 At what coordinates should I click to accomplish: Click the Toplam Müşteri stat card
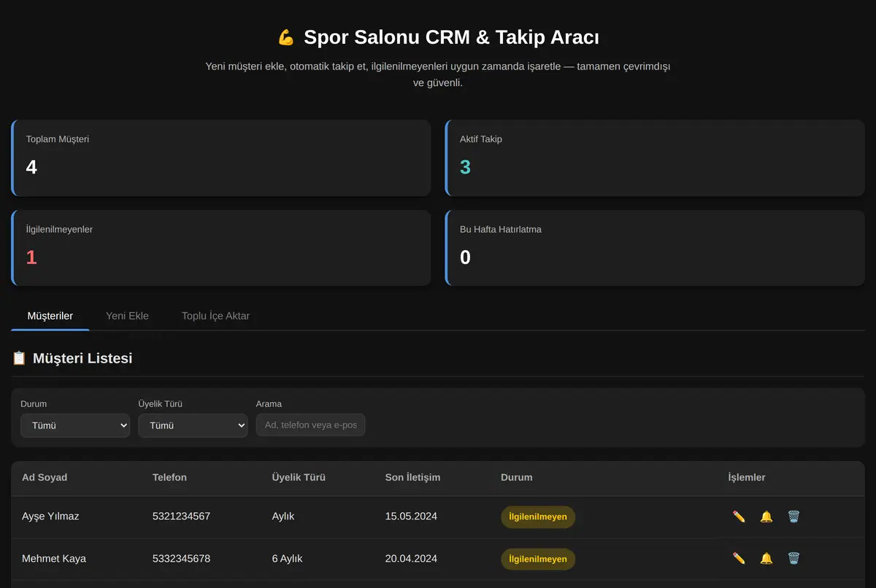220,158
